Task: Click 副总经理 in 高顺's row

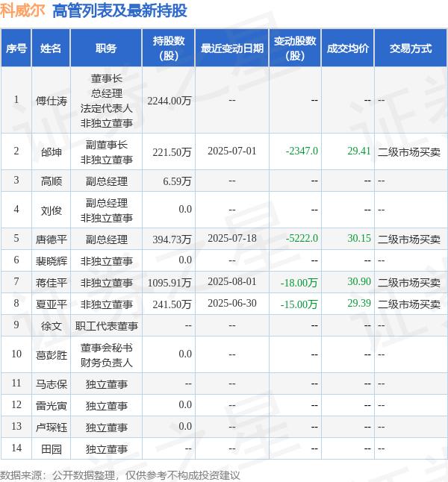Action: coord(107,181)
